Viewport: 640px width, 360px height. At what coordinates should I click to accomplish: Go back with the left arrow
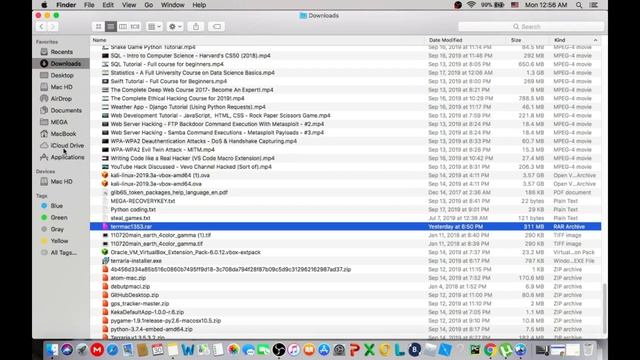pos(41,27)
